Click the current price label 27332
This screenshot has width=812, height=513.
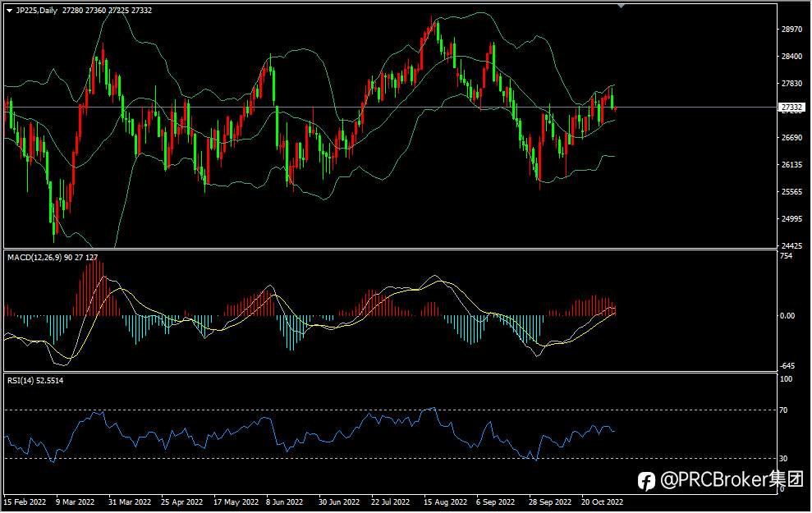[x=791, y=108]
